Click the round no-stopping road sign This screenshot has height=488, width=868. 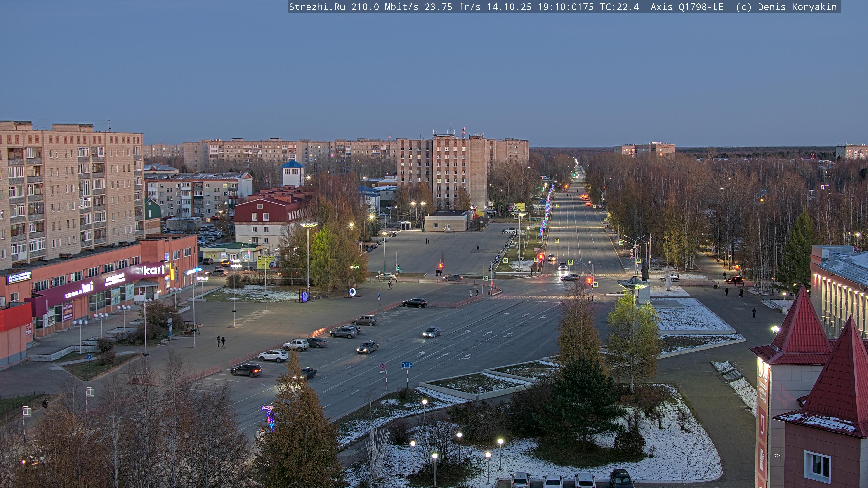pos(382,366)
